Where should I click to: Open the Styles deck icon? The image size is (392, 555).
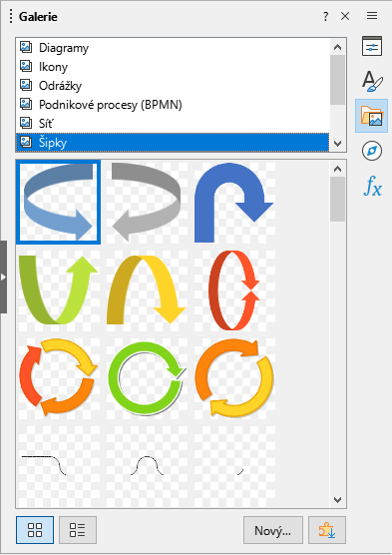point(371,81)
